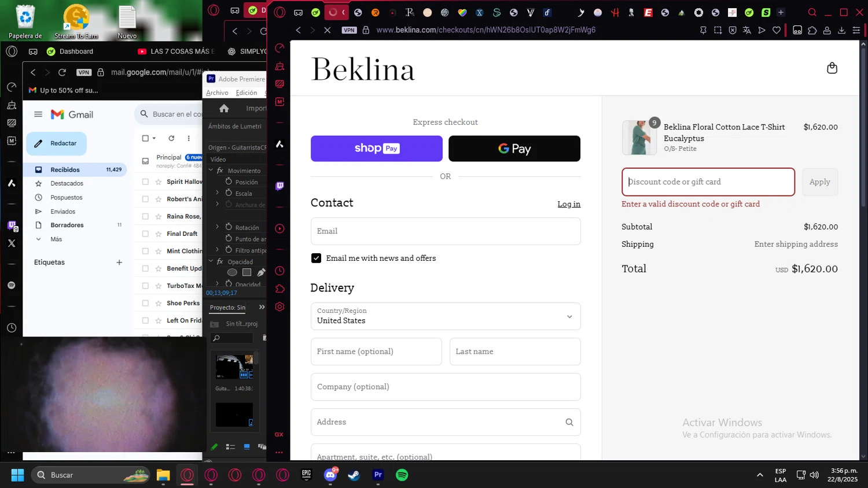Open the extensions cube icon in the Opera toolbar
This screenshot has width=868, height=488.
812,30
